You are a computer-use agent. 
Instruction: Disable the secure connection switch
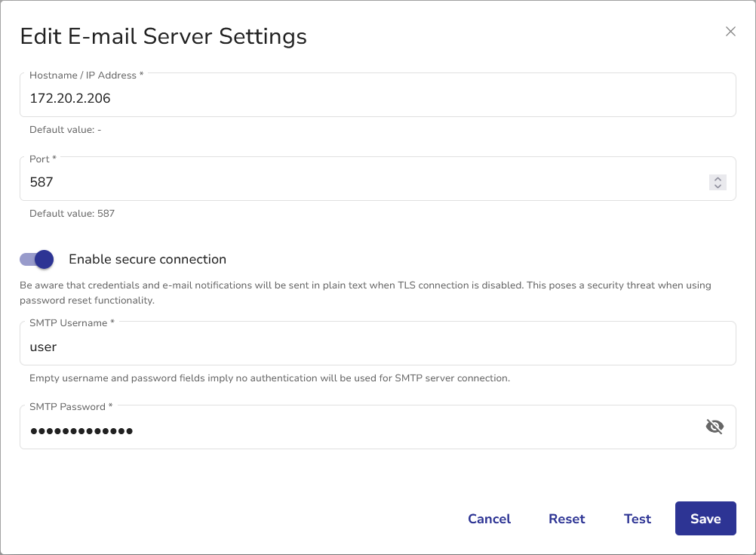pyautogui.click(x=37, y=259)
